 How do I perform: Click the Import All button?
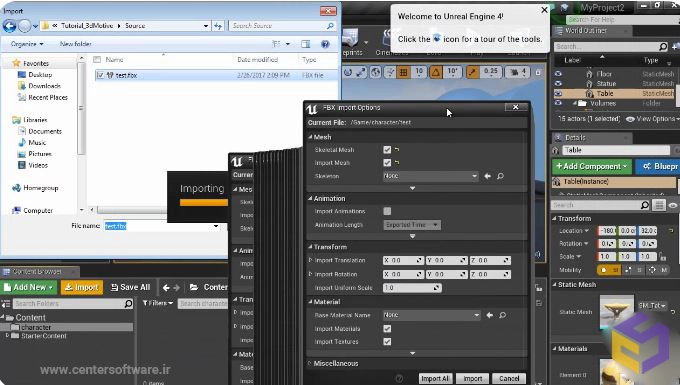[435, 378]
